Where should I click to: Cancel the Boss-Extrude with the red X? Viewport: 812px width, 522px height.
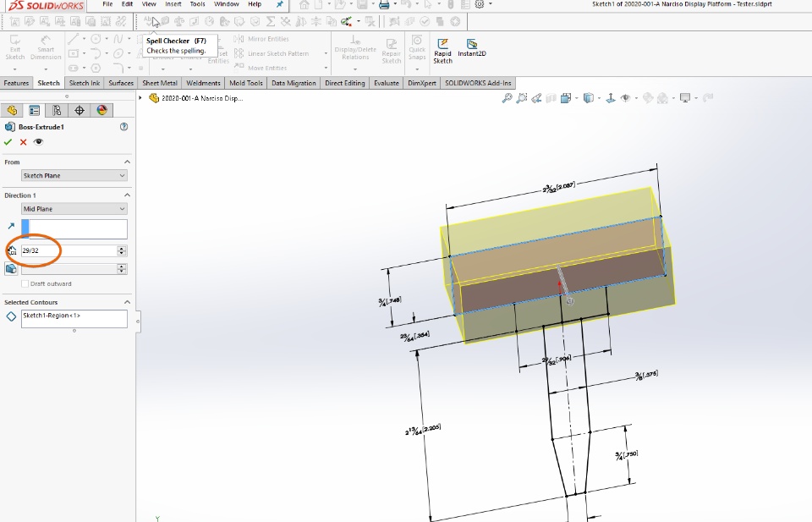24,142
